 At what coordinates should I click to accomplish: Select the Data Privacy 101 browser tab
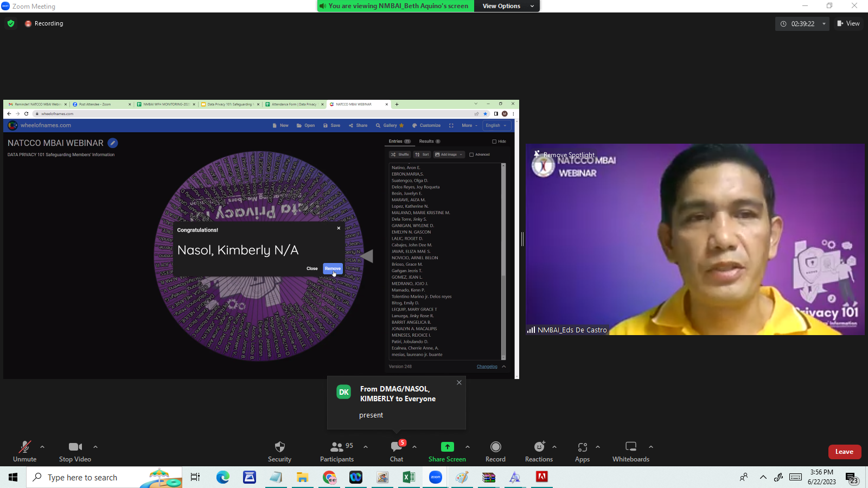click(230, 104)
